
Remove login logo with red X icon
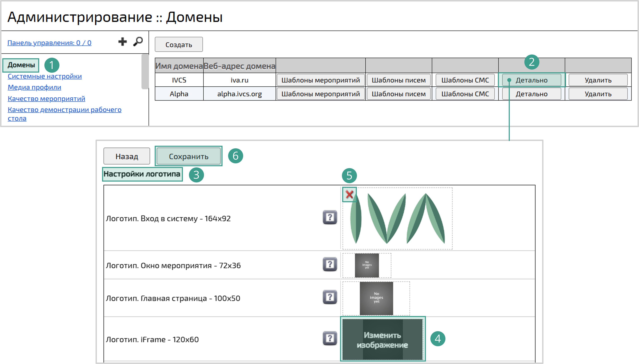349,194
